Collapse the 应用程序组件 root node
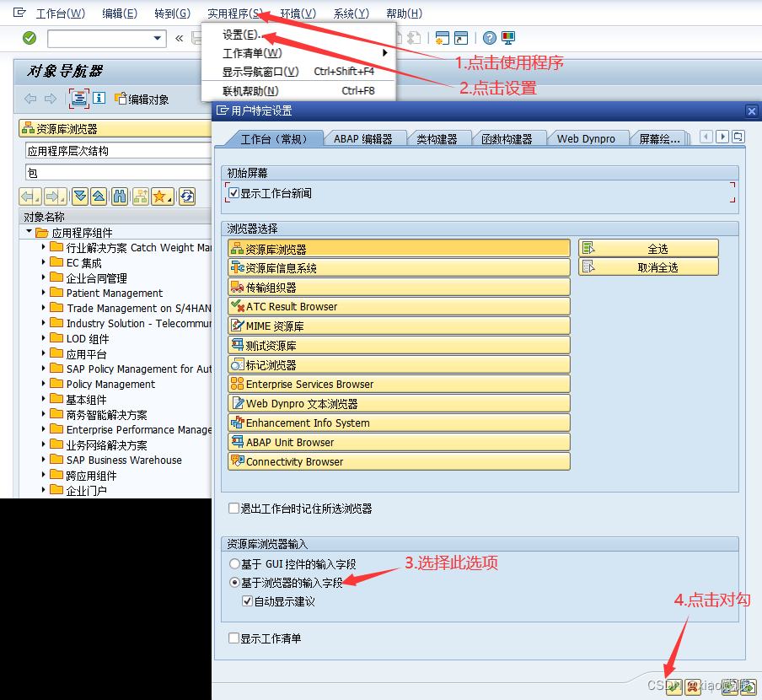762x700 pixels. point(30,231)
